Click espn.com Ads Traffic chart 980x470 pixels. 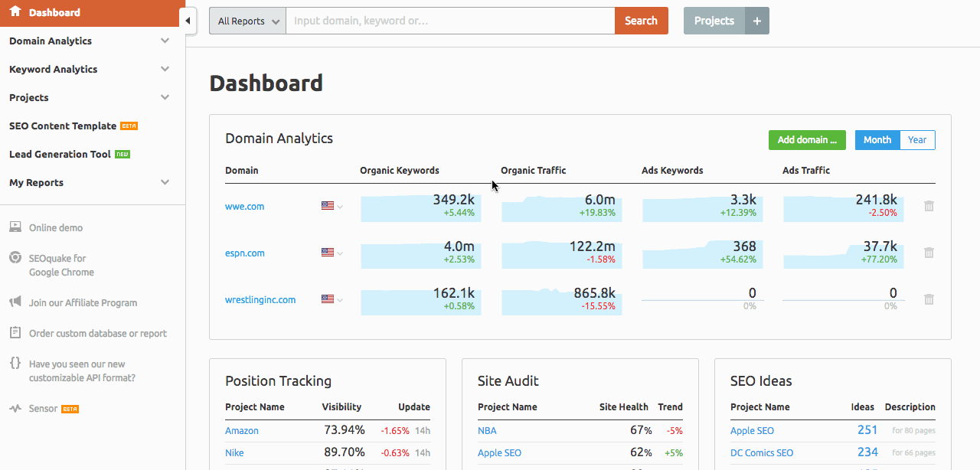(843, 253)
